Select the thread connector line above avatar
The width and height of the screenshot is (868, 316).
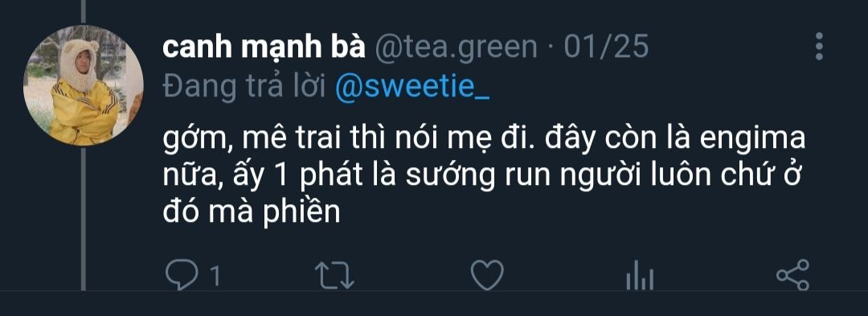tap(84, 12)
